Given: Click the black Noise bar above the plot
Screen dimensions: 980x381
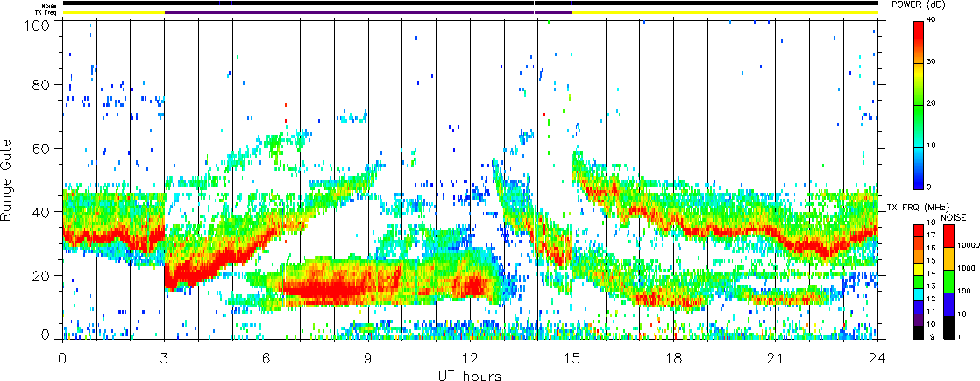Looking at the screenshot, I should (x=471, y=4).
